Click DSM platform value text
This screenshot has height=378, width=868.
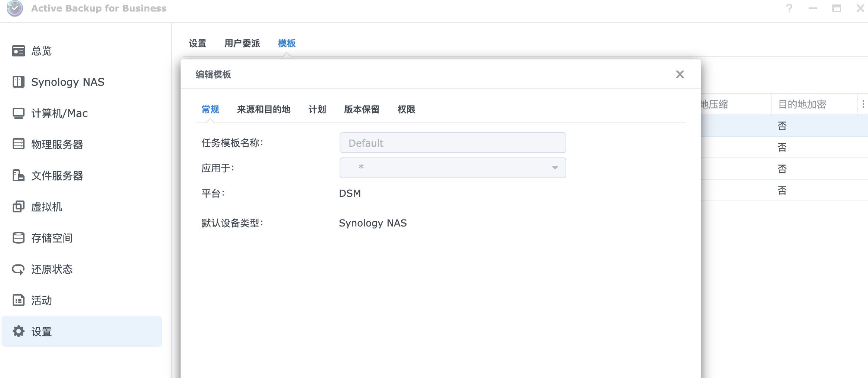click(x=350, y=193)
